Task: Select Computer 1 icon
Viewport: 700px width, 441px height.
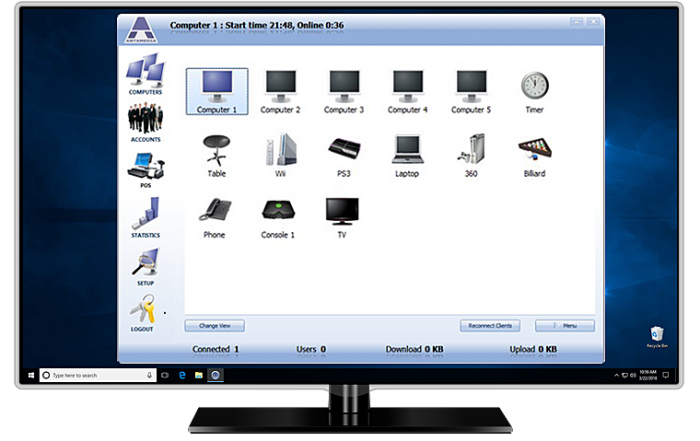Action: point(217,92)
